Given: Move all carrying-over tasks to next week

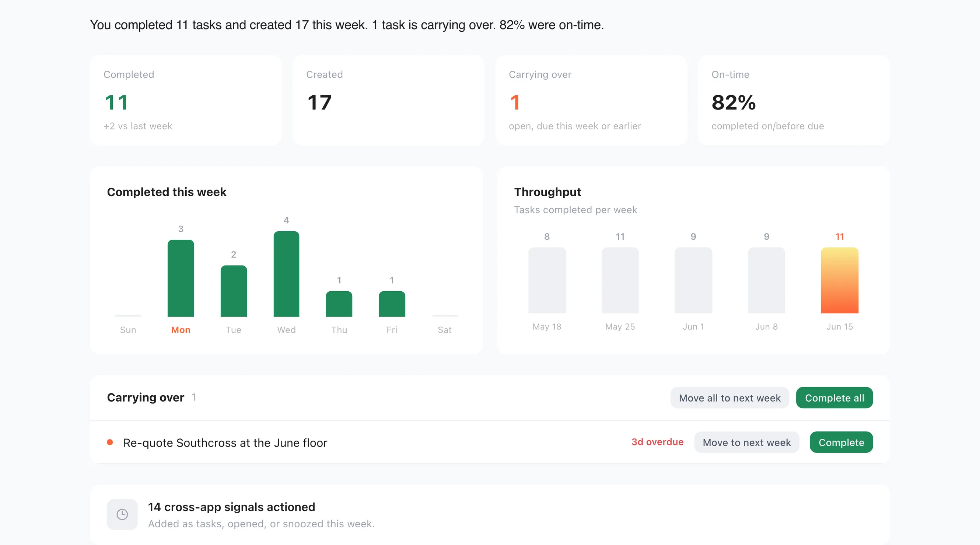Looking at the screenshot, I should (x=729, y=398).
